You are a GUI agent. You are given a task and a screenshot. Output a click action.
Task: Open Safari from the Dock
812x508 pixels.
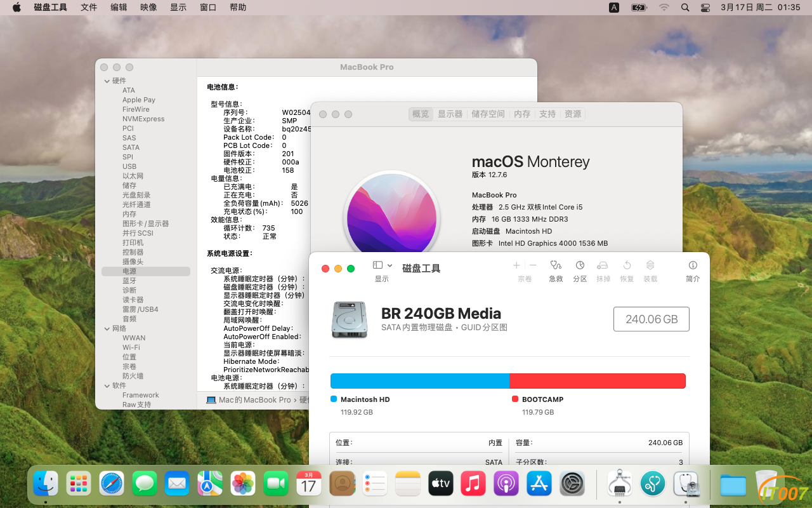click(112, 484)
